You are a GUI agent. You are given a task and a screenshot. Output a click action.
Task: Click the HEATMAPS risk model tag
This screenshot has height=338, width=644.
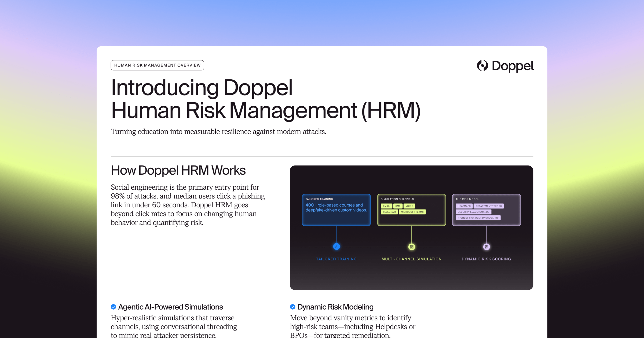[464, 206]
